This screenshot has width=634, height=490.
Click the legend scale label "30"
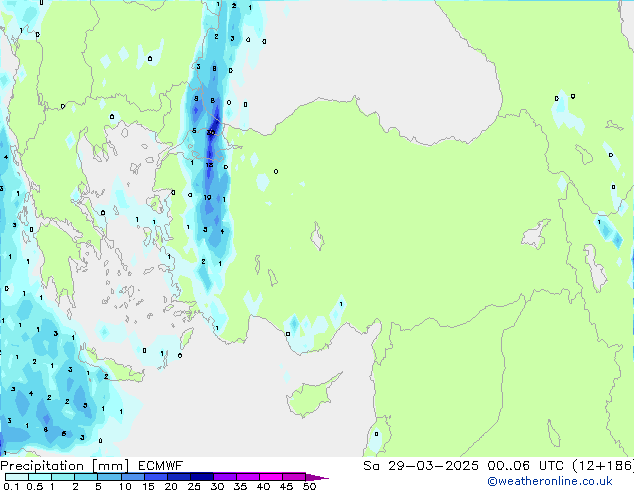click(217, 486)
